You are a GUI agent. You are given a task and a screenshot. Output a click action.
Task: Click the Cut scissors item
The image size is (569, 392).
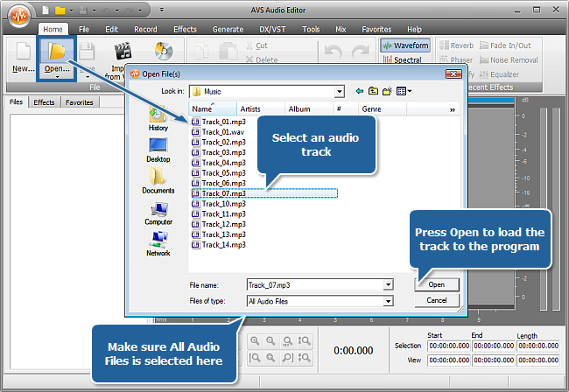pyautogui.click(x=256, y=45)
